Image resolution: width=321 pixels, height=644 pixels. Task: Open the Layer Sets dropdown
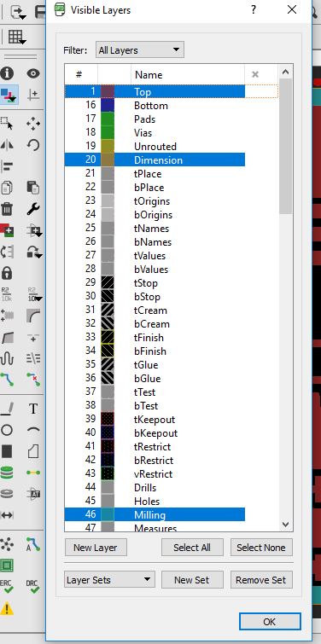coord(110,580)
